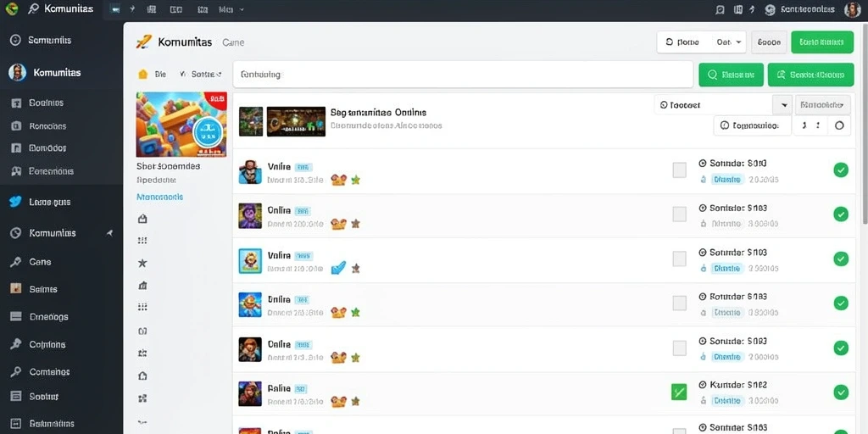Click the green button in top-right corner
The height and width of the screenshot is (434, 868).
click(x=822, y=42)
